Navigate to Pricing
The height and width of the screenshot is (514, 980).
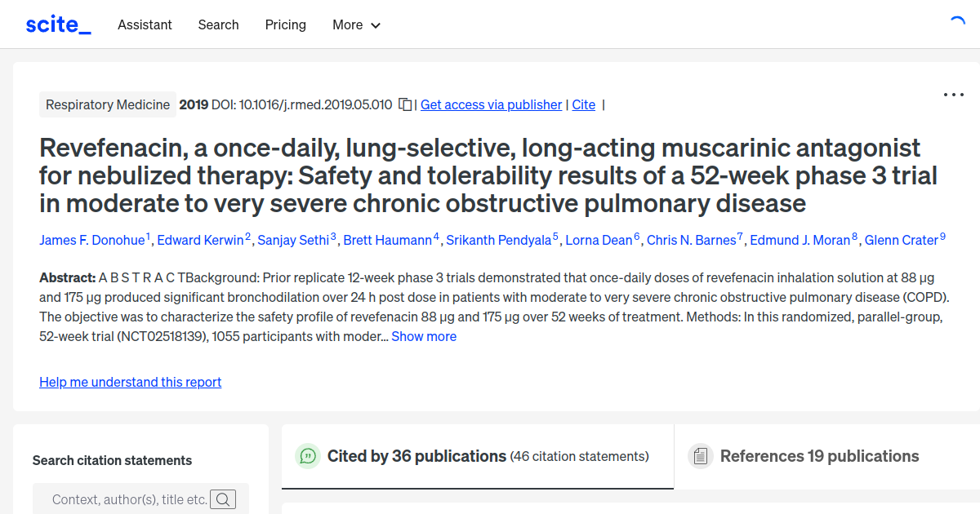coord(285,24)
